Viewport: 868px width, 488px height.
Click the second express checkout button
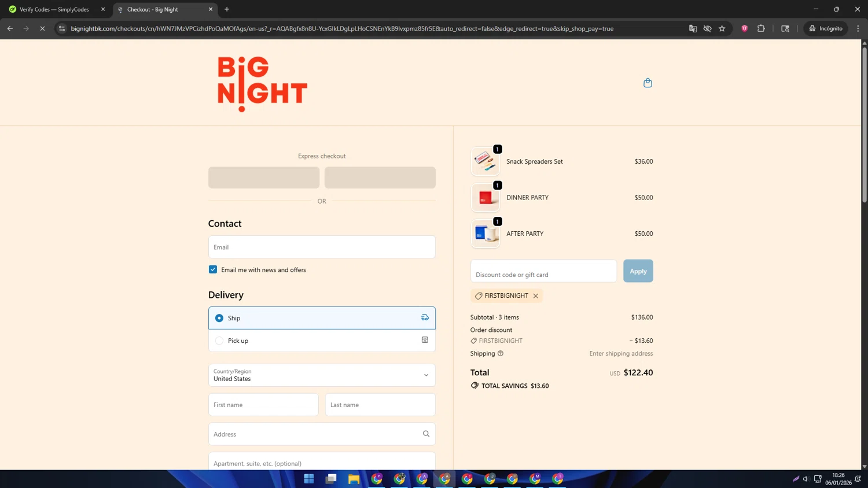(x=380, y=178)
